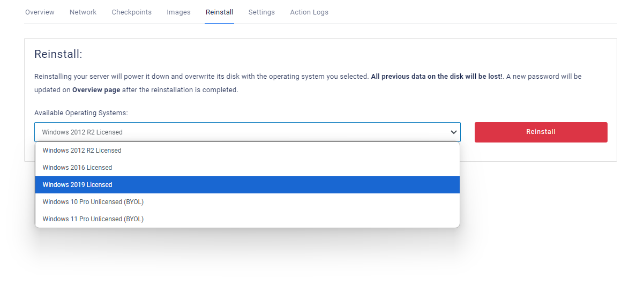Click the selected value in the OS combo box
The width and height of the screenshot is (644, 285).
tap(83, 132)
